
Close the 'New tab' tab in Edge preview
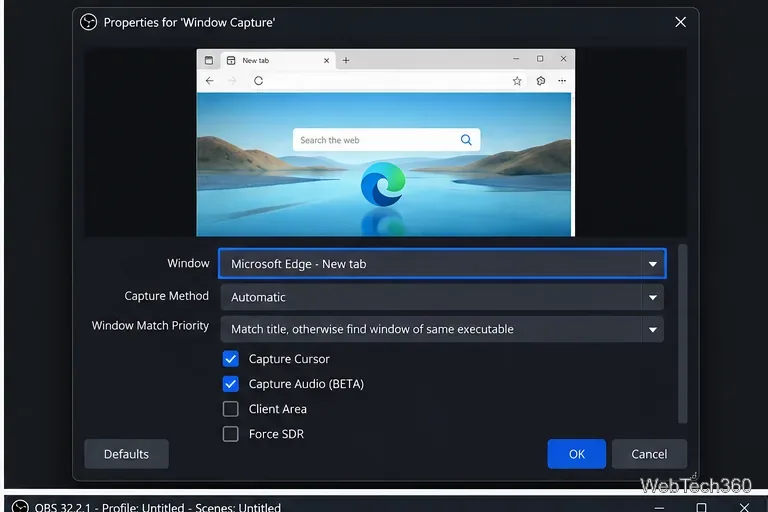point(326,61)
